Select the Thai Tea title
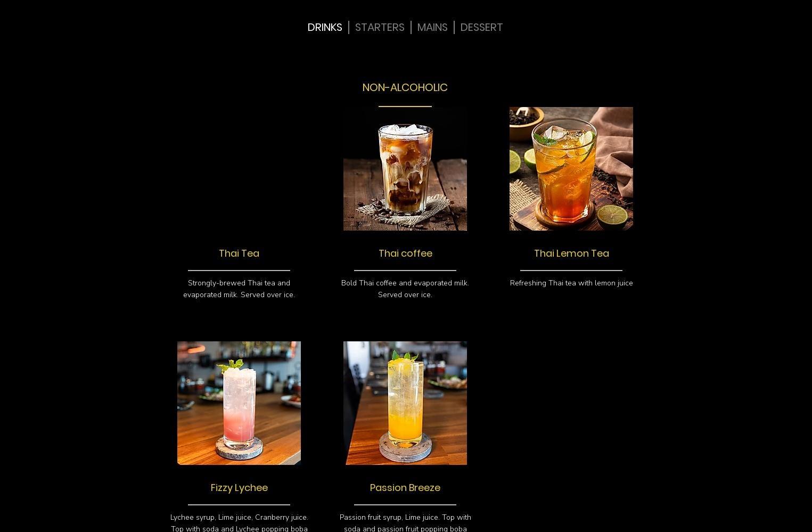Image resolution: width=812 pixels, height=532 pixels. tap(239, 253)
